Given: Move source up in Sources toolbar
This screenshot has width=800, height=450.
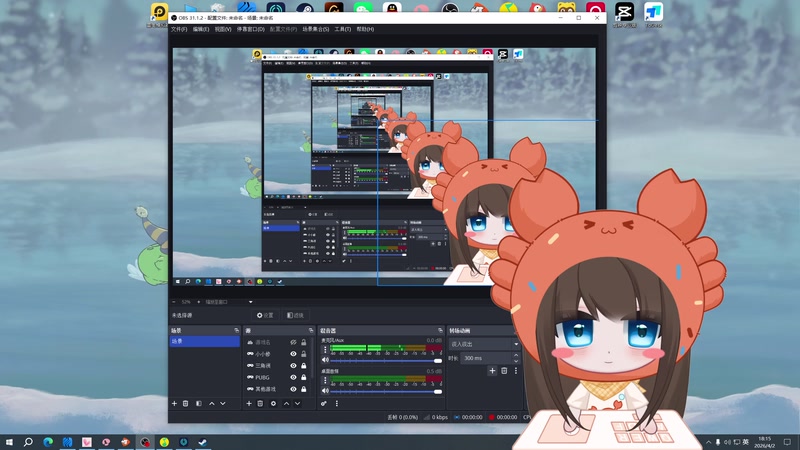Looking at the screenshot, I should (x=286, y=404).
